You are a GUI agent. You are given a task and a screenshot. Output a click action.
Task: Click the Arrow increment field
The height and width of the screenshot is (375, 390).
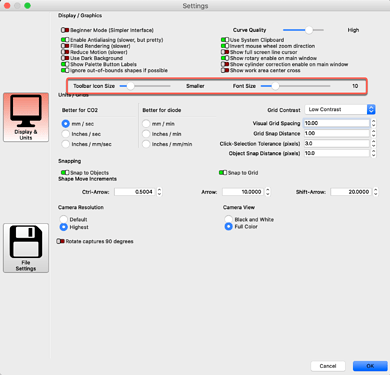(x=243, y=192)
